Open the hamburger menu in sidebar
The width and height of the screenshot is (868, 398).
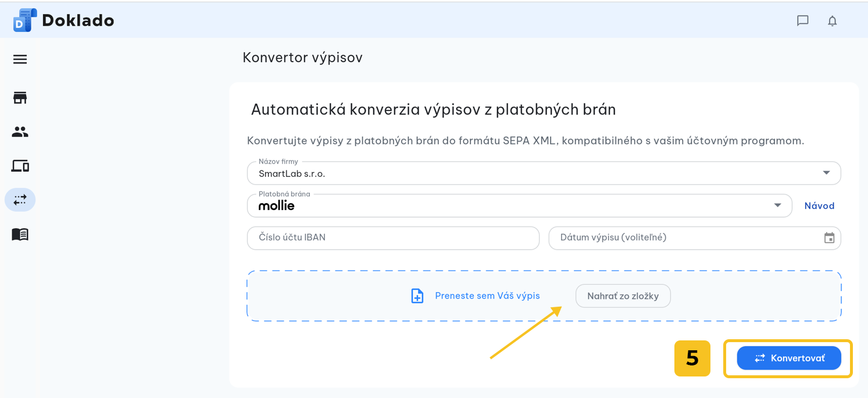point(20,59)
